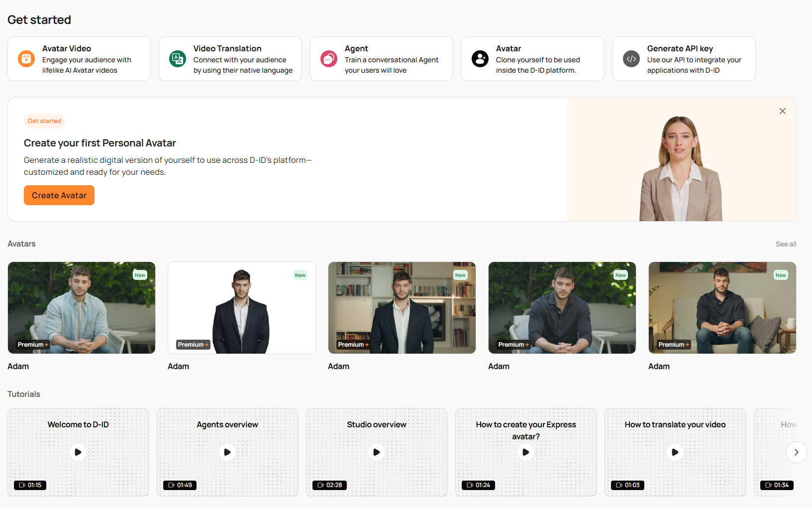Select Adam avatar in front of bookshelf
Viewport: 812px width, 508px height.
click(x=402, y=308)
